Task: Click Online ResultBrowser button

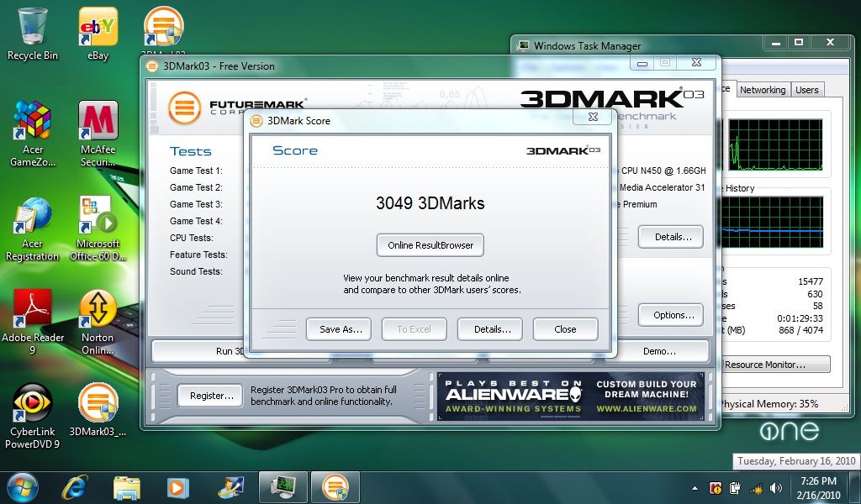Action: [430, 245]
